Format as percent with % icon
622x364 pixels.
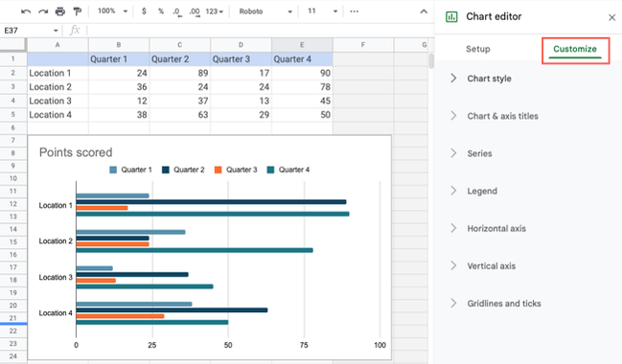[x=161, y=11]
